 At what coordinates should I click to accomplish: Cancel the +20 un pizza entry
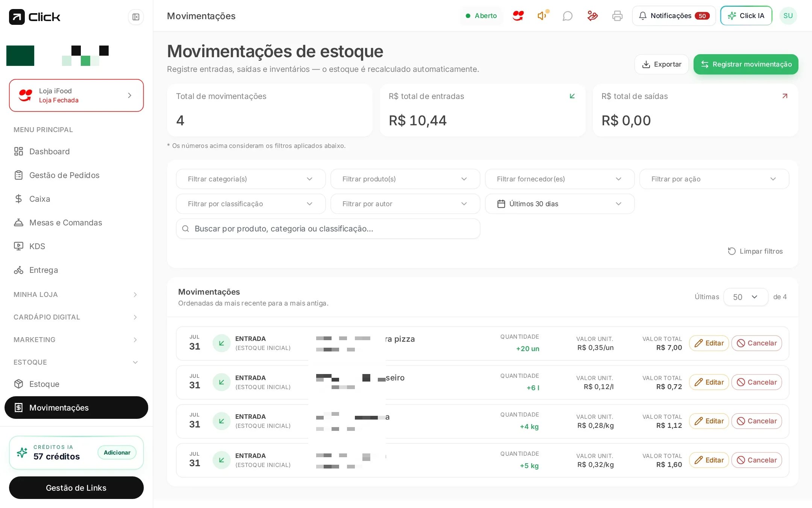point(756,343)
